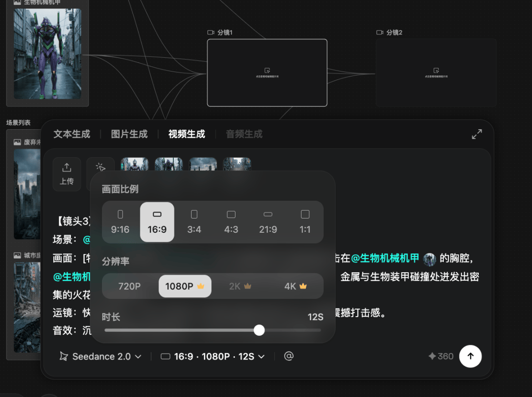Click the white send arrow button
Image resolution: width=532 pixels, height=397 pixels.
coord(470,356)
